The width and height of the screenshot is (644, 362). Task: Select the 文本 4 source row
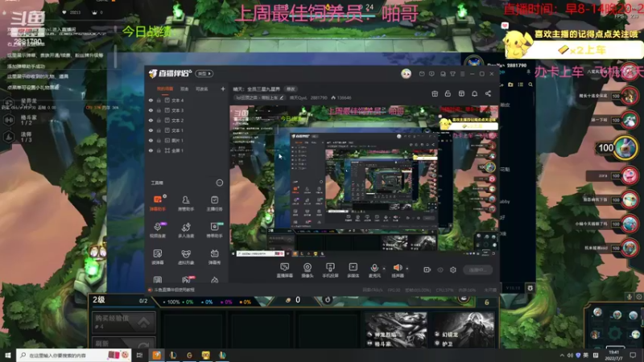[x=187, y=100]
